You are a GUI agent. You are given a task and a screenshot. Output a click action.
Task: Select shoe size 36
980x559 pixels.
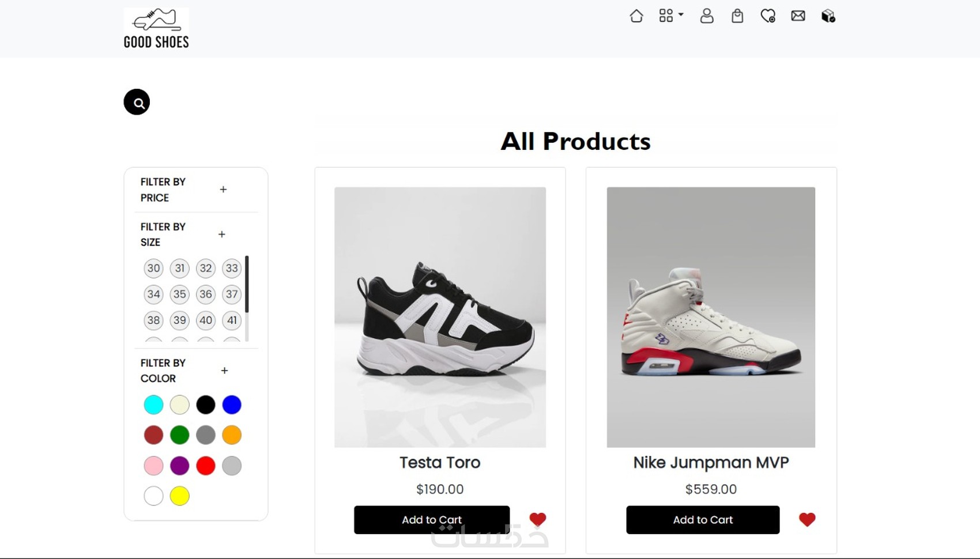[206, 294]
